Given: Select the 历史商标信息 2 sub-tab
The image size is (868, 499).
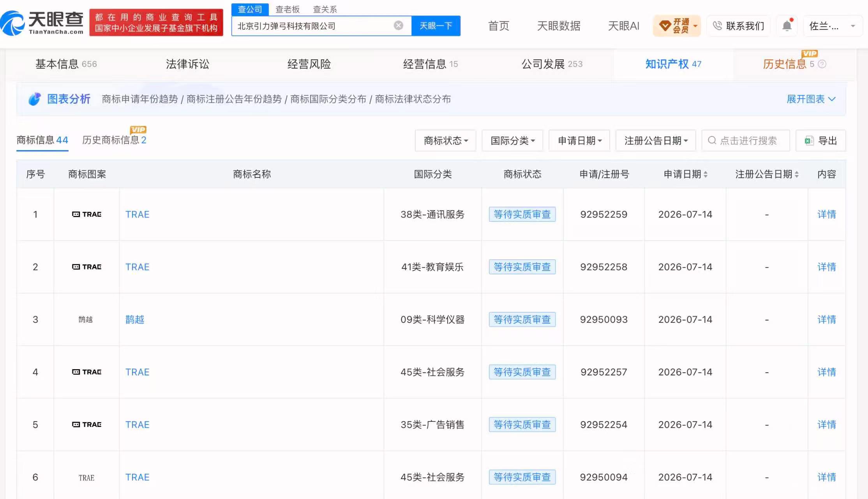Looking at the screenshot, I should tap(114, 140).
